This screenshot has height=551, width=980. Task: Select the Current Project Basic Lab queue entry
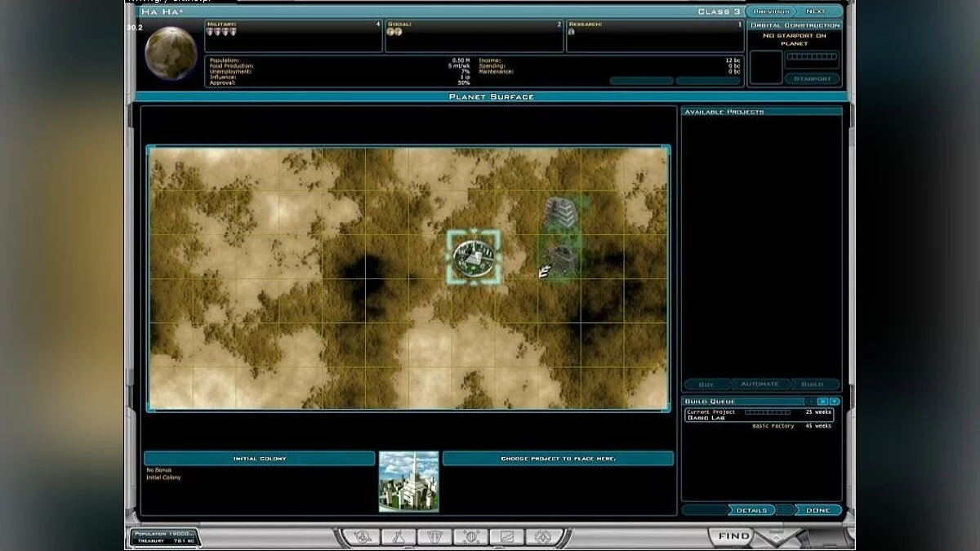pyautogui.click(x=759, y=415)
